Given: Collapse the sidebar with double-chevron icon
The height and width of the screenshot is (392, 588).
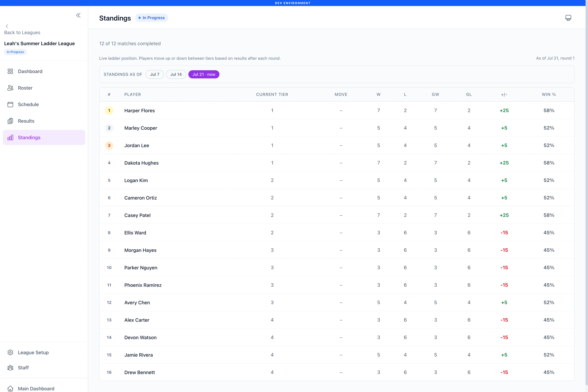Looking at the screenshot, I should [x=78, y=15].
